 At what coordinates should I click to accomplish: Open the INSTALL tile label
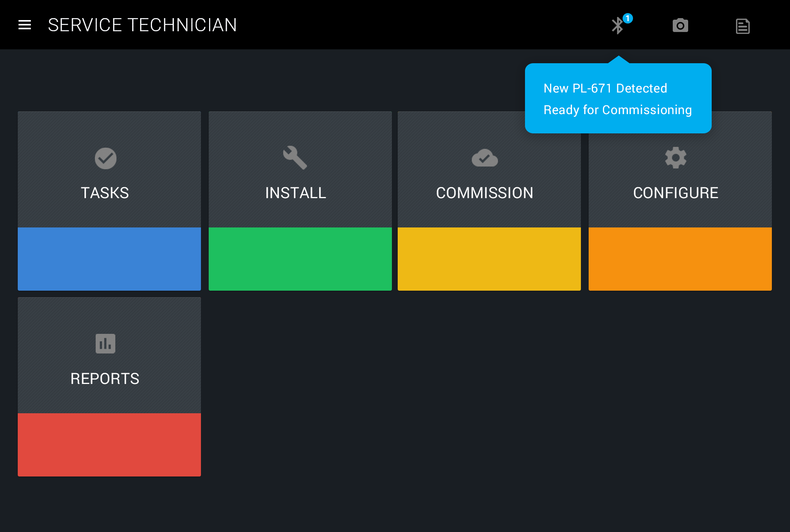point(295,193)
